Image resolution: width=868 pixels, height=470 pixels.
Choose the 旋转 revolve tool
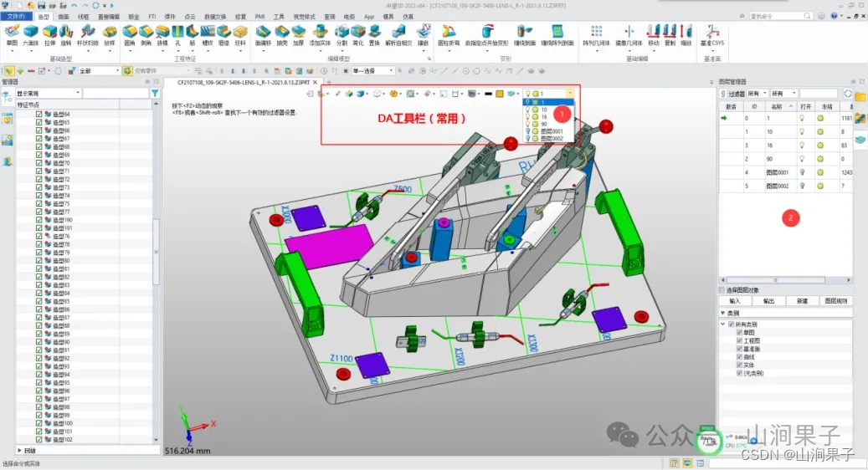[66, 35]
